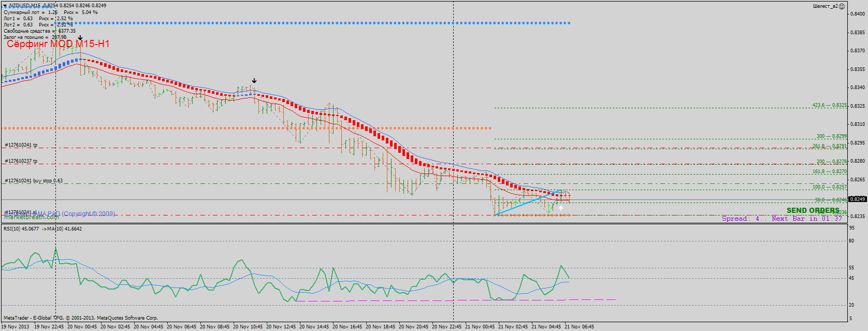Click the black sell arrow near 20 Nov 10:45
Viewport: 868px width, 331px height.
click(x=254, y=81)
